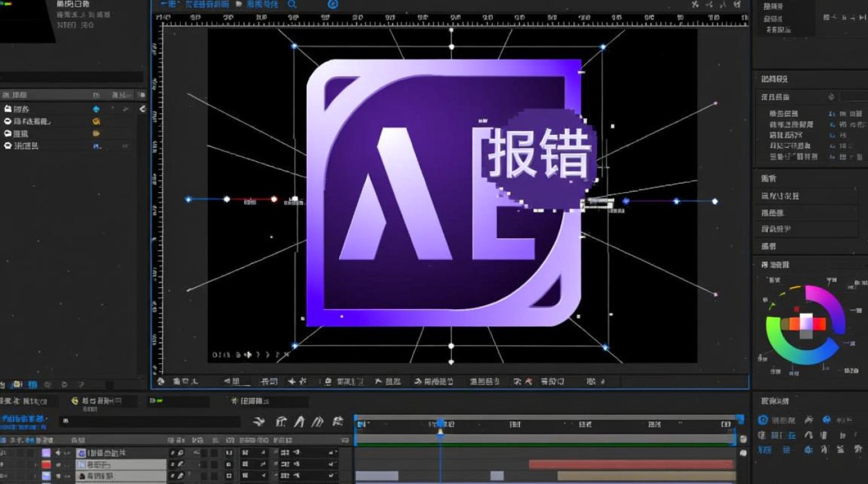This screenshot has width=868, height=484.
Task: Click the magenta arc of the color wheel ring
Action: pos(829,303)
